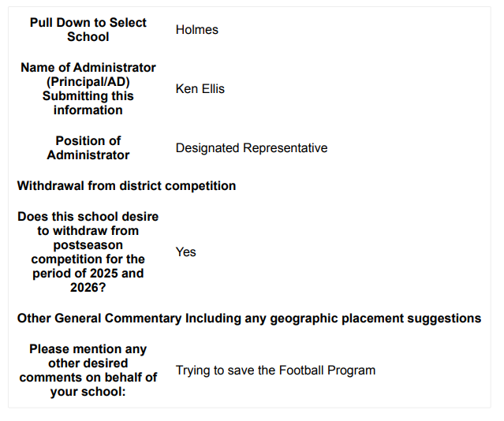The width and height of the screenshot is (504, 421).
Task: Select the Yes answer for withdrawal
Action: pyautogui.click(x=185, y=252)
